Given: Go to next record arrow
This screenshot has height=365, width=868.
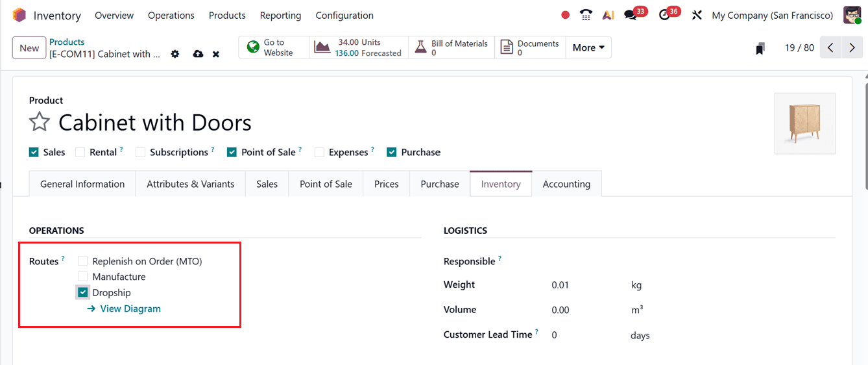Looking at the screenshot, I should pos(852,47).
